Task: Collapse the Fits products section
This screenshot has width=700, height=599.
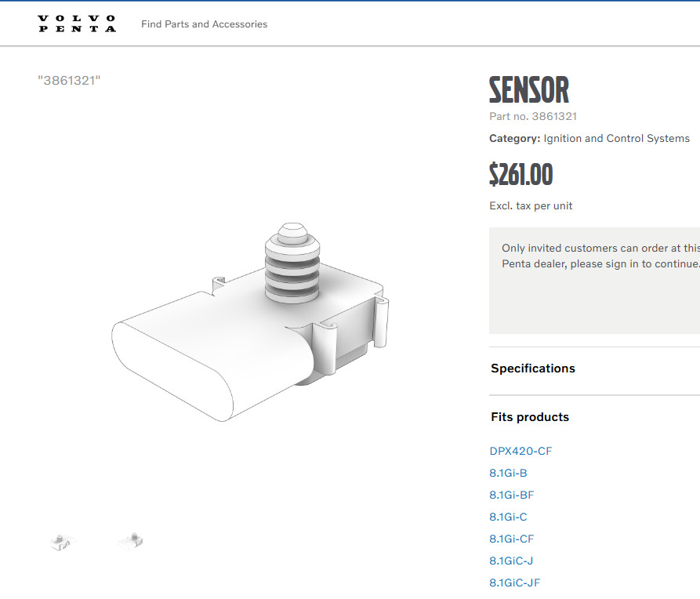Action: click(530, 417)
